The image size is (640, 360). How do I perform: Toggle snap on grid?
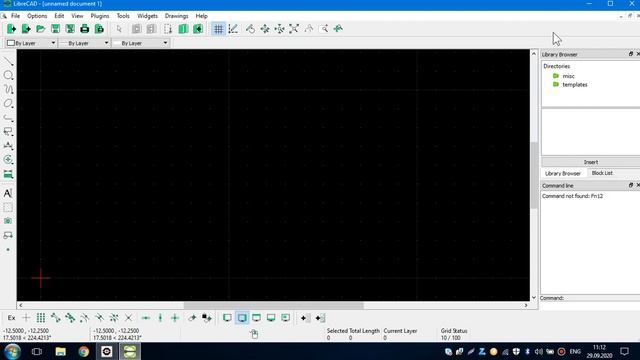[x=40, y=318]
